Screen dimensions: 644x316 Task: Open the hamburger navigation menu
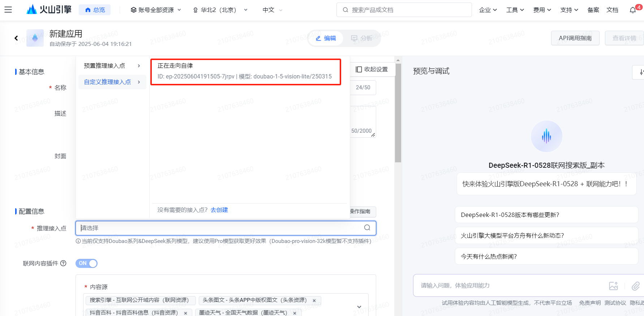coord(8,10)
